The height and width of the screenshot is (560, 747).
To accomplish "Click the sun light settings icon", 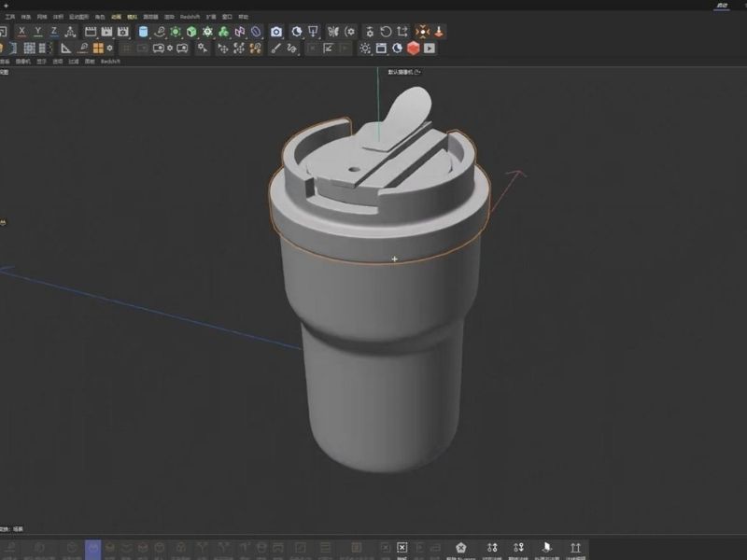I will 365,49.
